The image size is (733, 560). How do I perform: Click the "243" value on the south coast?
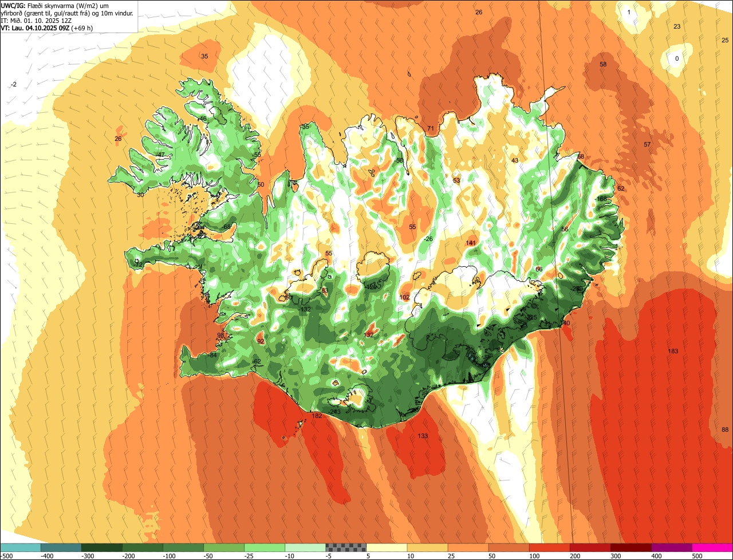coord(336,412)
